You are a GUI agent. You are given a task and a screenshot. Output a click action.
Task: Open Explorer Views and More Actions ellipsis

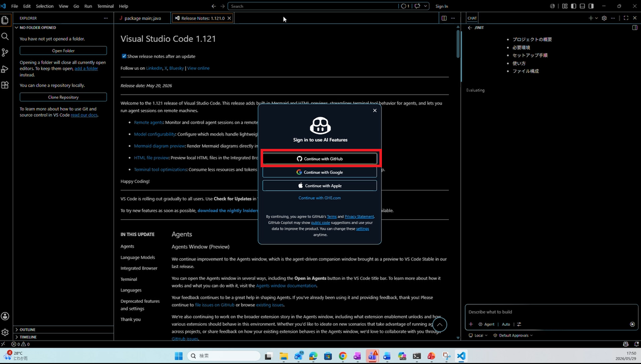pyautogui.click(x=106, y=18)
